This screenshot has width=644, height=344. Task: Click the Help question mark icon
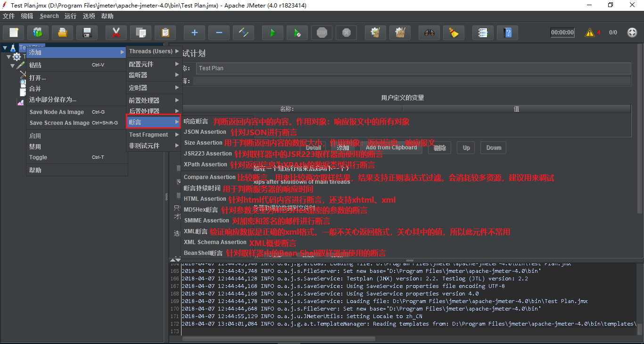(507, 33)
